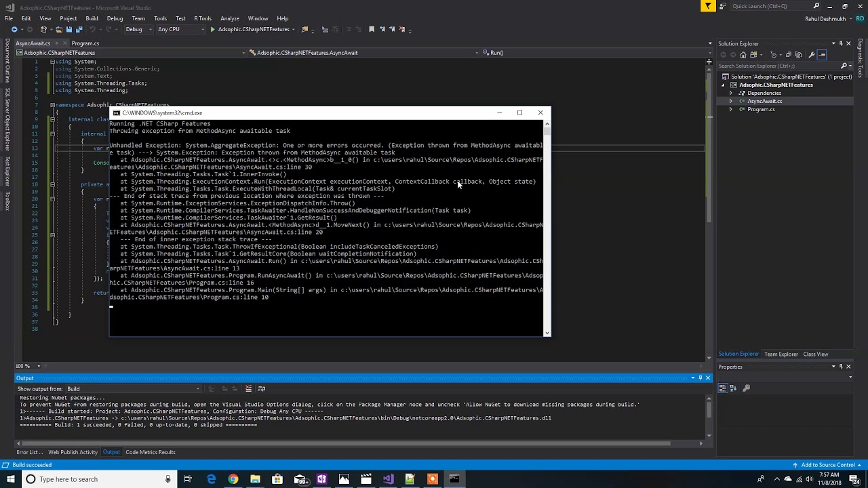Click the Pending Changes Filter clock icon
868x488 pixels.
pos(773,55)
